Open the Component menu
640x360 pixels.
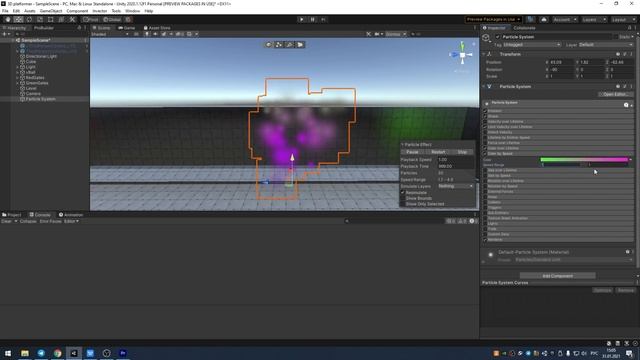pyautogui.click(x=77, y=11)
